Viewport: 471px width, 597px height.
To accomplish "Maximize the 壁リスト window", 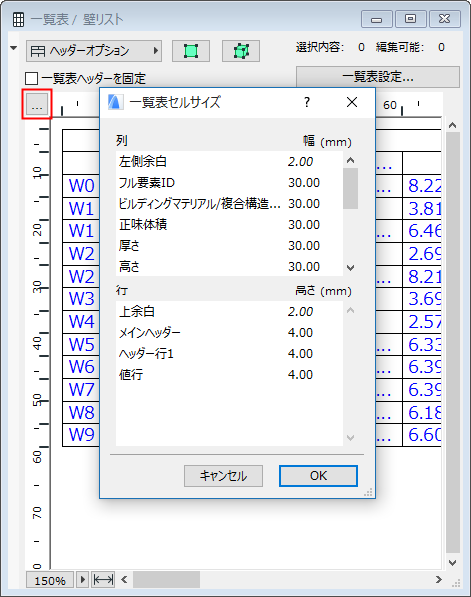I will pyautogui.click(x=410, y=19).
